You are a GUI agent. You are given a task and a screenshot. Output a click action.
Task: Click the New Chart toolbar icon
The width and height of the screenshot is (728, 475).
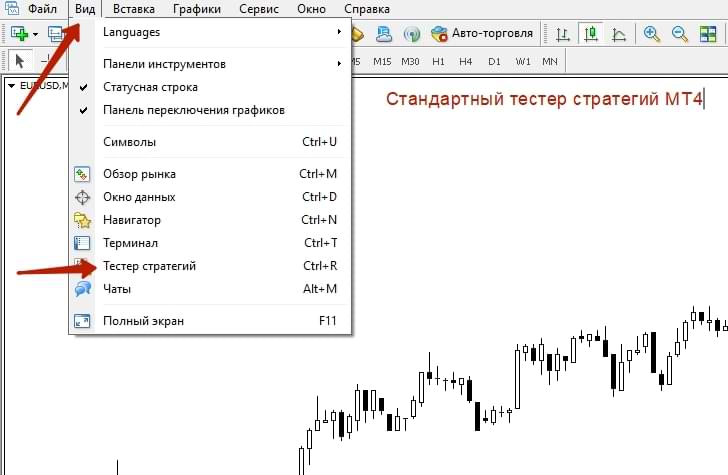(19, 33)
